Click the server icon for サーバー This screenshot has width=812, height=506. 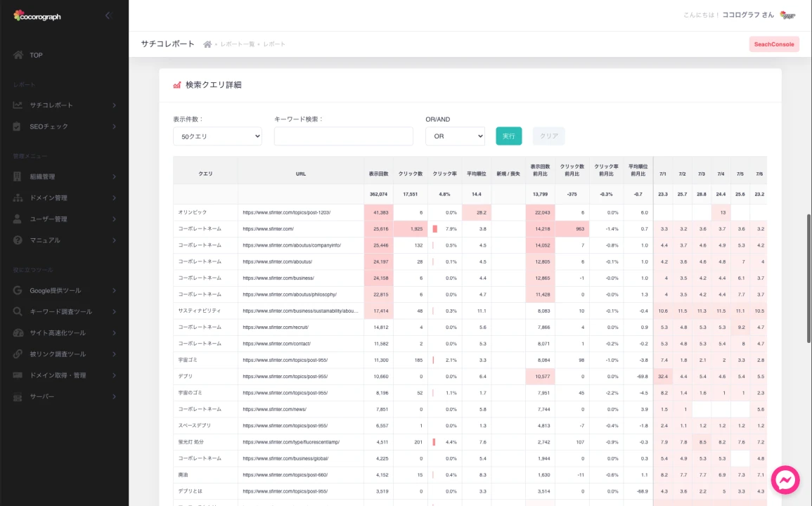pyautogui.click(x=18, y=397)
